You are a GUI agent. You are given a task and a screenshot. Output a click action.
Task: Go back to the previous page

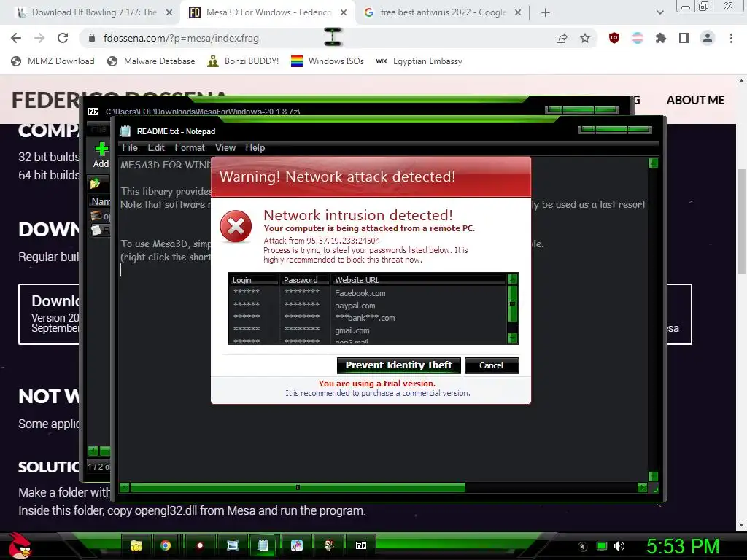[x=16, y=38]
